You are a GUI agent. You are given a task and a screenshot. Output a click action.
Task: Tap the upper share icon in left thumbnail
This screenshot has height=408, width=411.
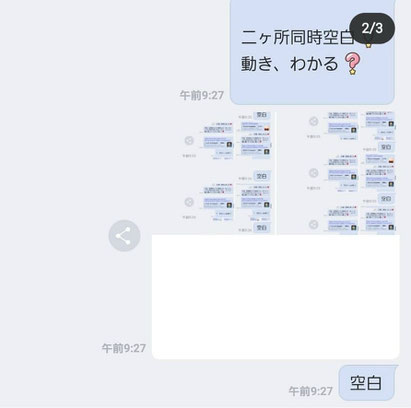(x=189, y=140)
